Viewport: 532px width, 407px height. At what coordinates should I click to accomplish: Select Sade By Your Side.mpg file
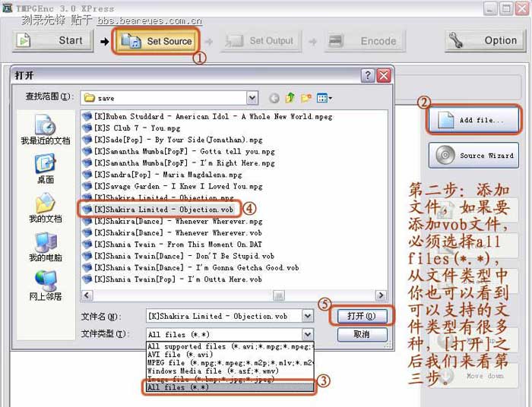tap(173, 140)
